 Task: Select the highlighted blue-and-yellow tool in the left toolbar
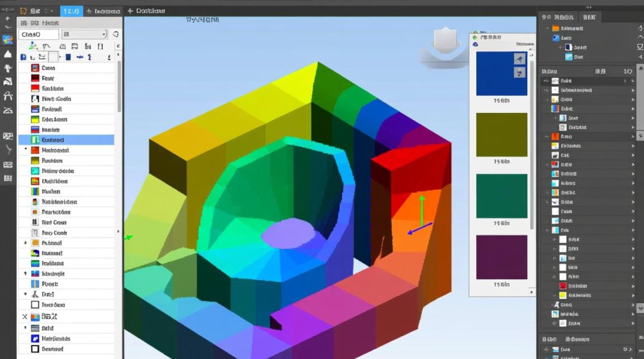[8, 40]
